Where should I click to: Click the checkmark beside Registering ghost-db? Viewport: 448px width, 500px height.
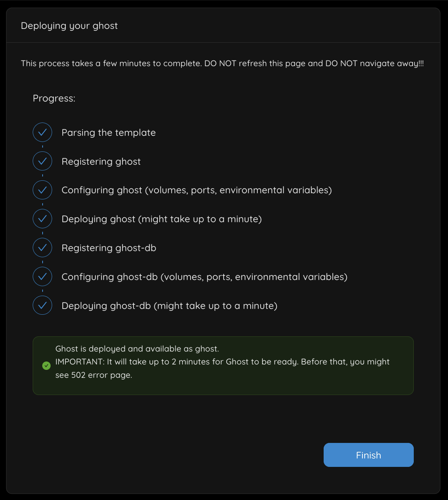point(42,248)
